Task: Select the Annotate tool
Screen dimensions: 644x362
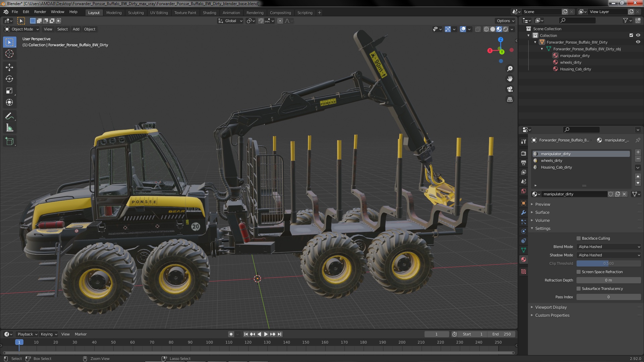Action: pyautogui.click(x=9, y=116)
